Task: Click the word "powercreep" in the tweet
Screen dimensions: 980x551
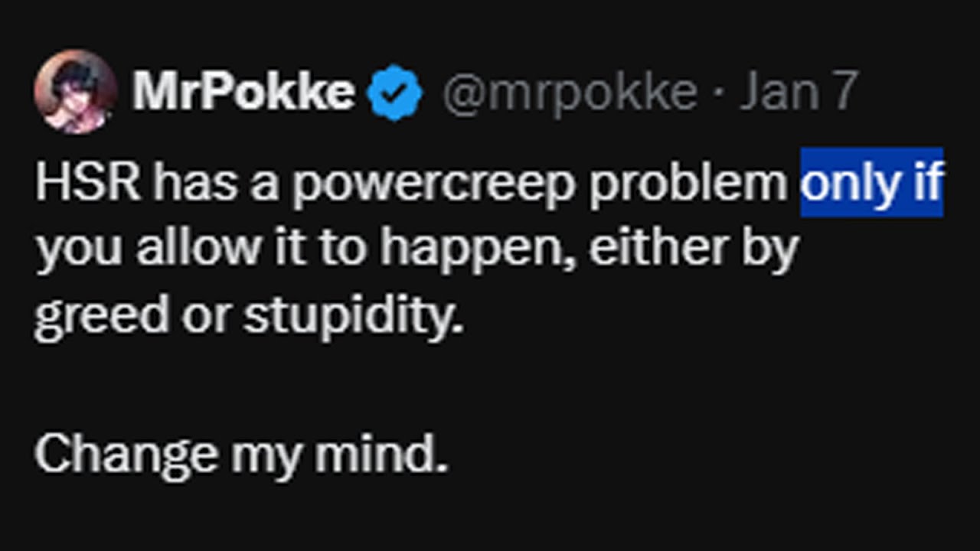Action: 433,185
